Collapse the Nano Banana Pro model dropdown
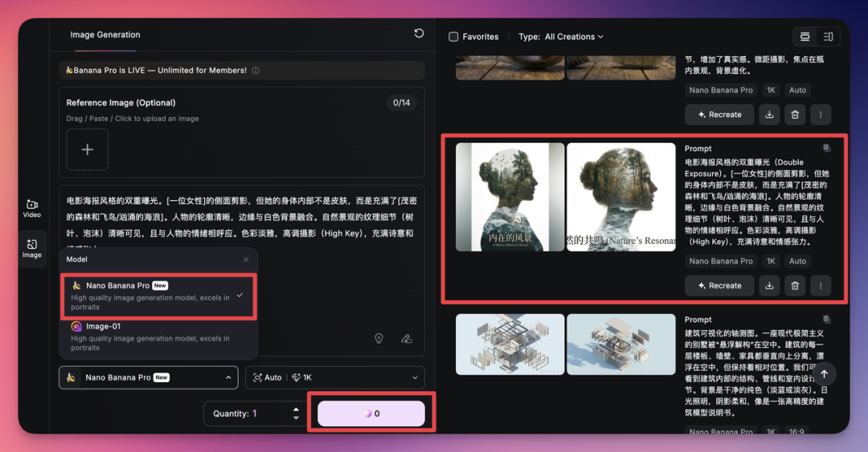This screenshot has width=868, height=452. point(149,377)
